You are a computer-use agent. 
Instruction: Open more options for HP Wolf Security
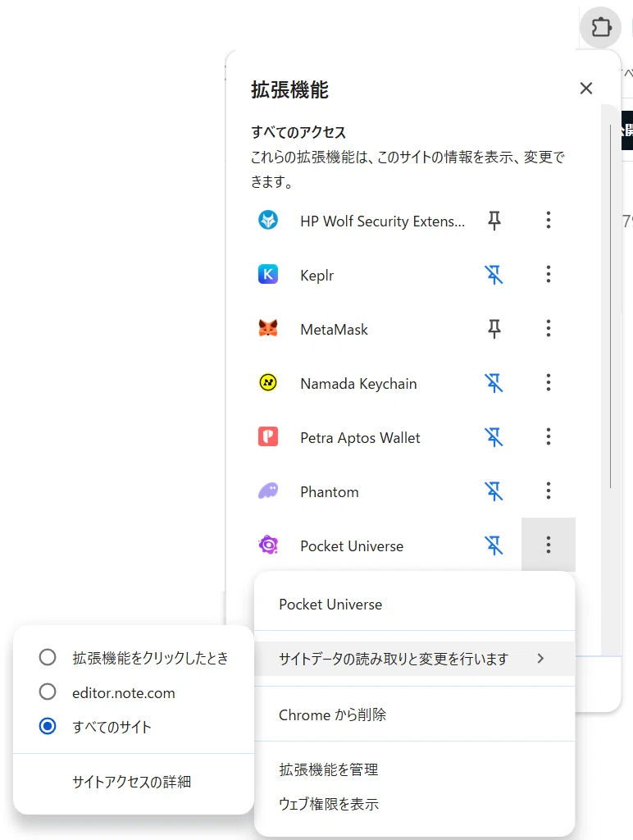(548, 220)
